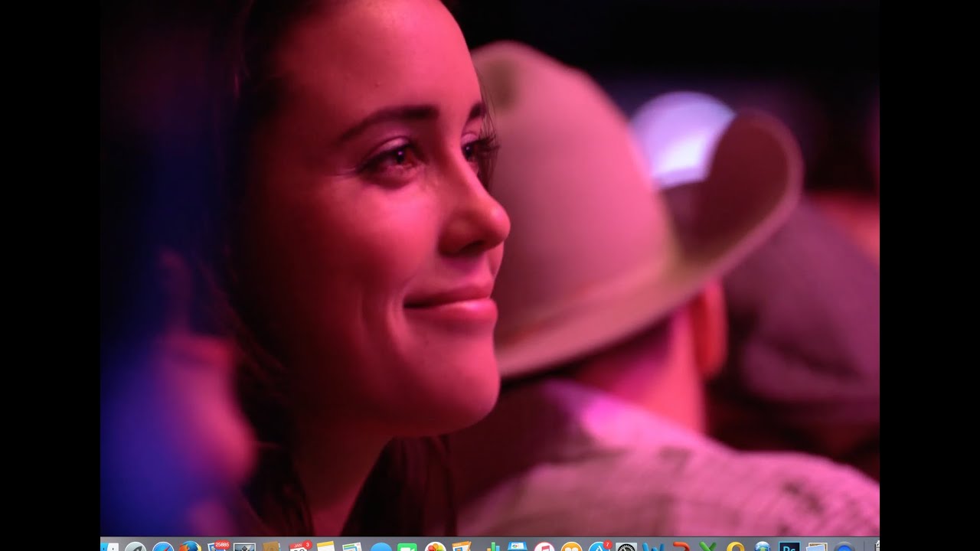
Task: Launch Firefox from the Dock
Action: click(x=191, y=546)
